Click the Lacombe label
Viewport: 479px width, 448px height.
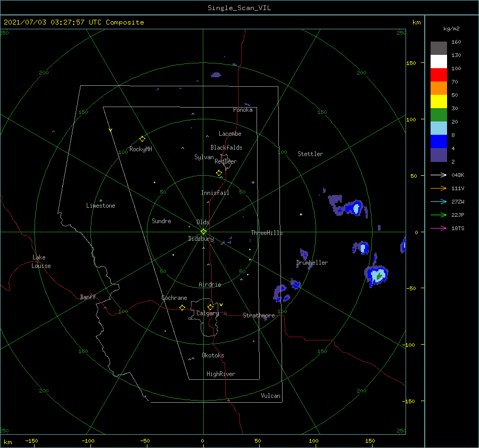[x=230, y=134]
